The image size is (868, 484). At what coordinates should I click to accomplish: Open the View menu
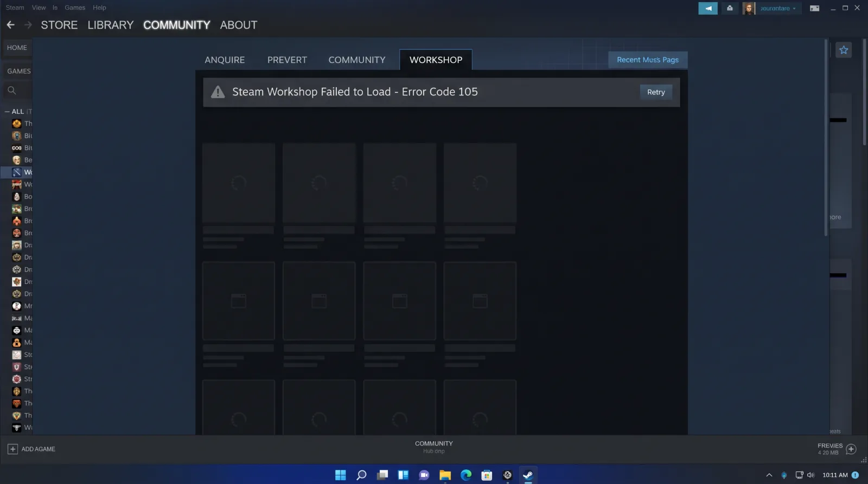[x=39, y=8]
